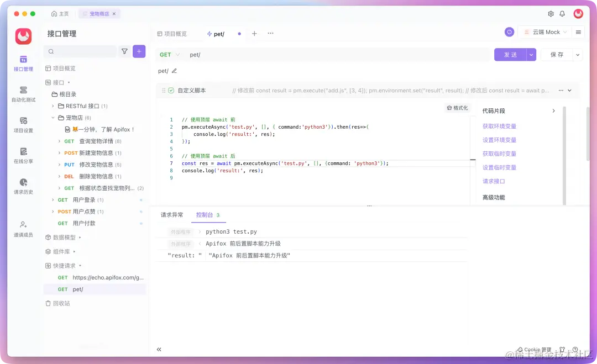Collapse the 自定义脚本 section chevron
Image resolution: width=597 pixels, height=364 pixels.
[x=570, y=91]
